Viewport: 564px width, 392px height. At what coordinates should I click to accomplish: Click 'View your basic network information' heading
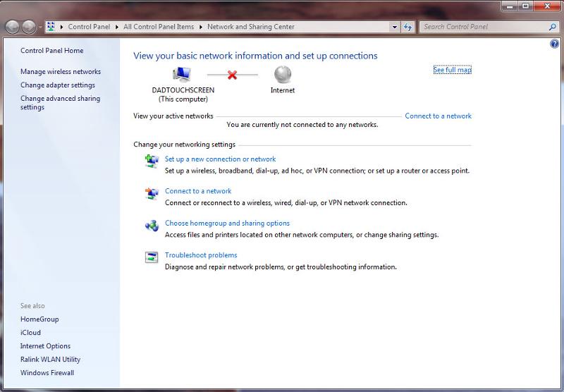[255, 56]
